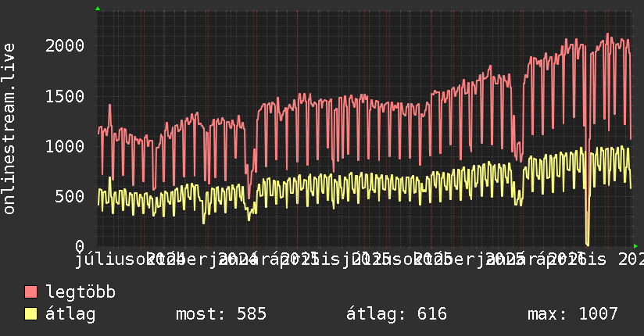
Task: Click the pink legtöbb legend color swatch
Action: point(30,291)
